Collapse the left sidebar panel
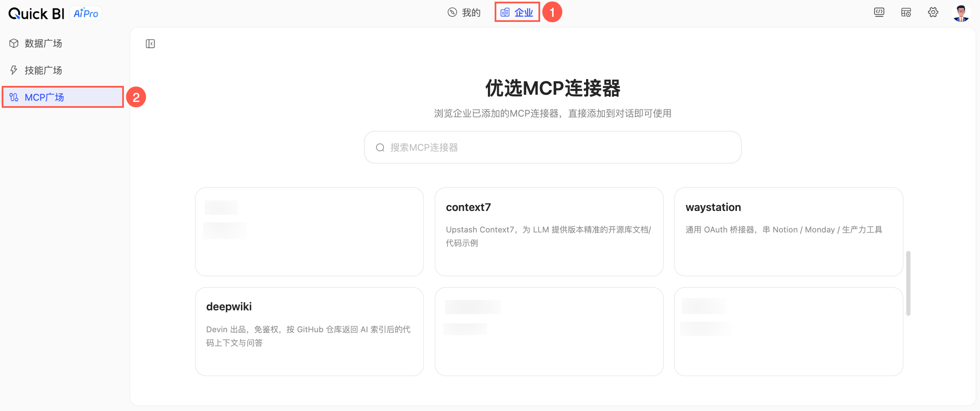Image resolution: width=980 pixels, height=411 pixels. point(150,44)
